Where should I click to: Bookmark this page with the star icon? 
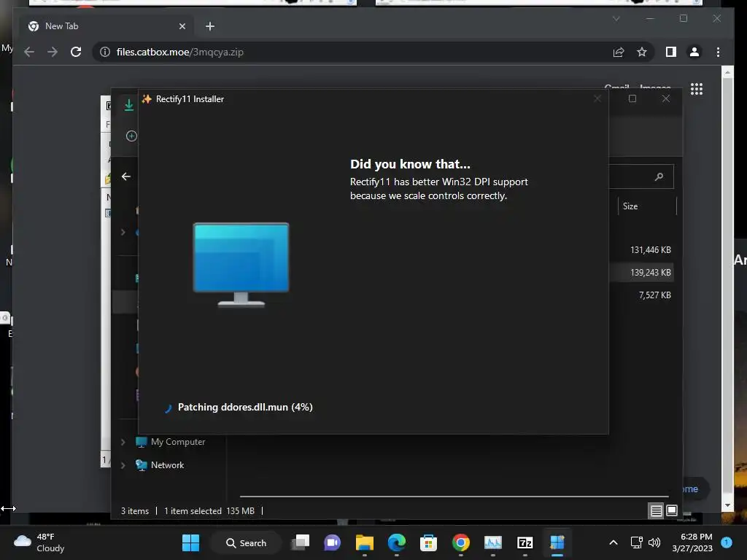[642, 52]
